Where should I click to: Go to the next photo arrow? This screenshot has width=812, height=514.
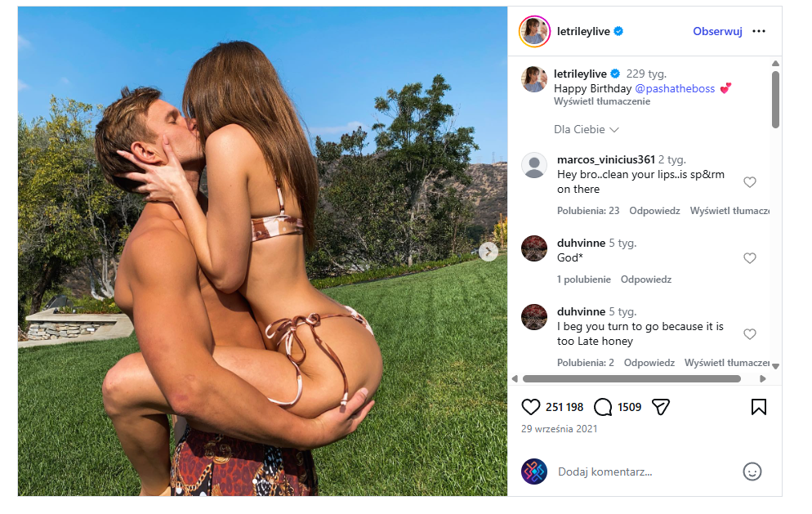tap(489, 252)
